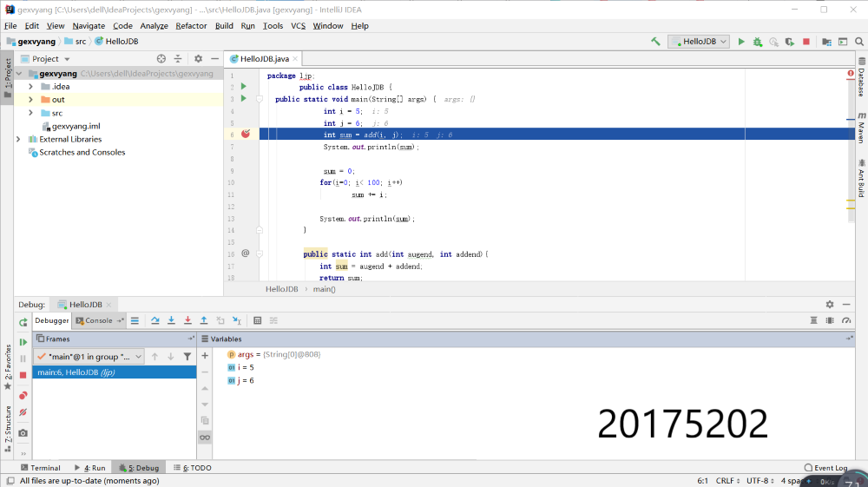Click Step Over in the debugger toolbar
This screenshot has height=487, width=868.
coord(155,320)
